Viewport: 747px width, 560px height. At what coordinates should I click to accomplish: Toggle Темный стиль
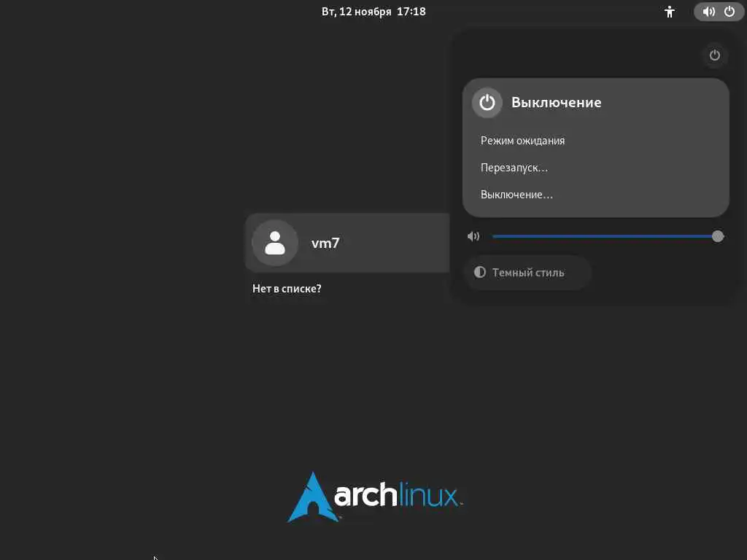pyautogui.click(x=527, y=273)
